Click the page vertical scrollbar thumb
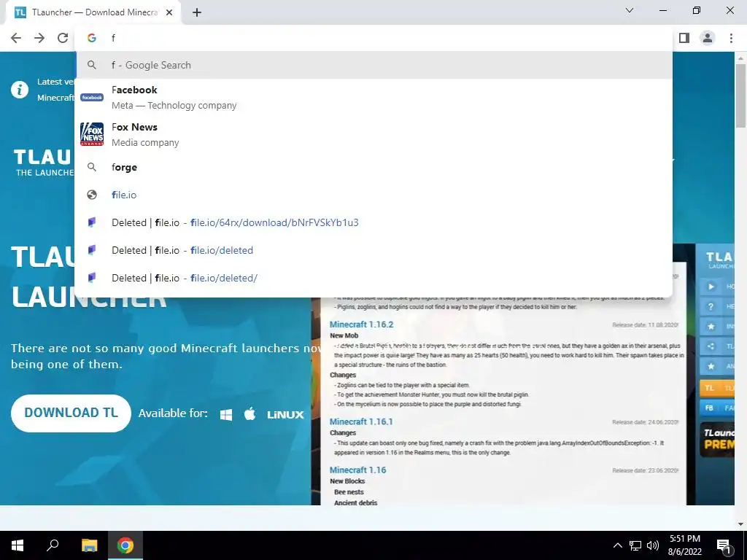747x560 pixels. (x=740, y=96)
